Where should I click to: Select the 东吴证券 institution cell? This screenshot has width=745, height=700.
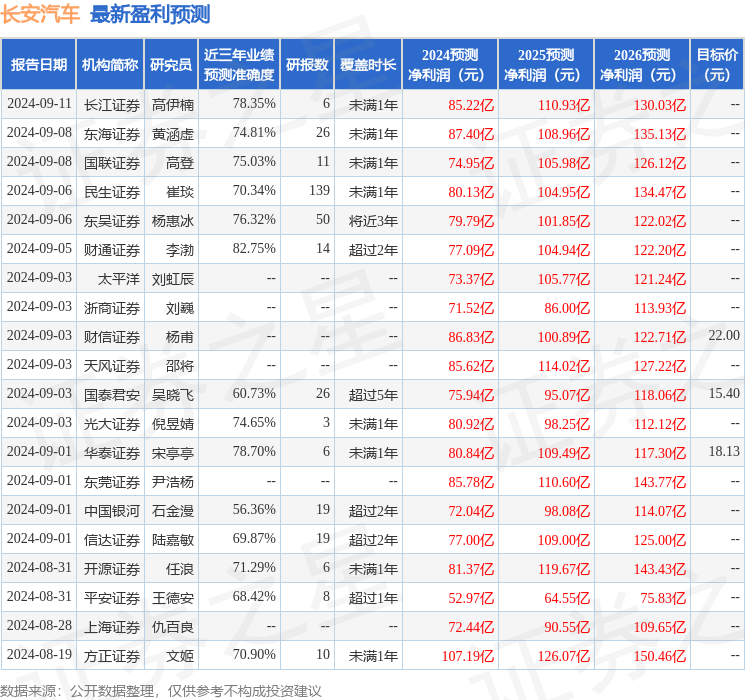coord(112,221)
